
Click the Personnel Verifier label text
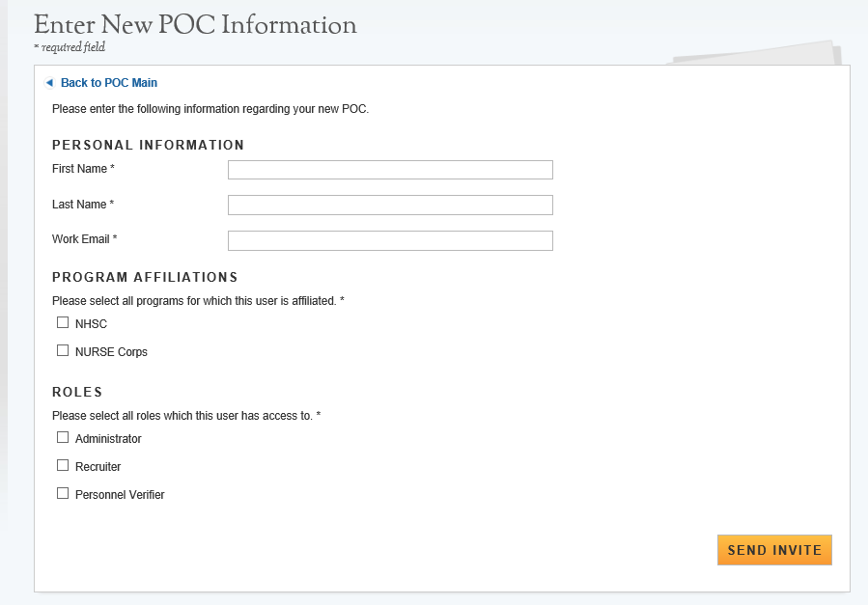pos(120,495)
